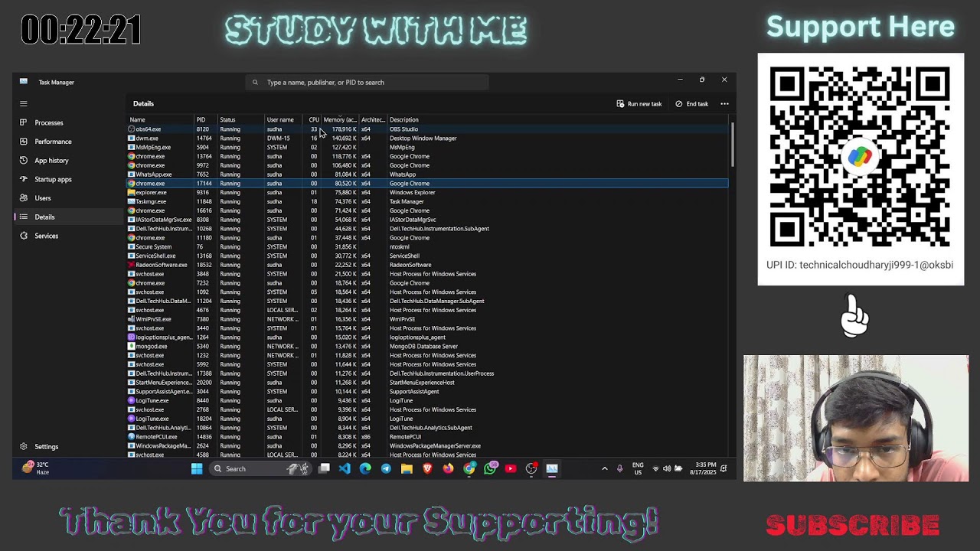This screenshot has height=551, width=980.
Task: Click the Taskmgr.exe process icon
Action: coord(132,201)
